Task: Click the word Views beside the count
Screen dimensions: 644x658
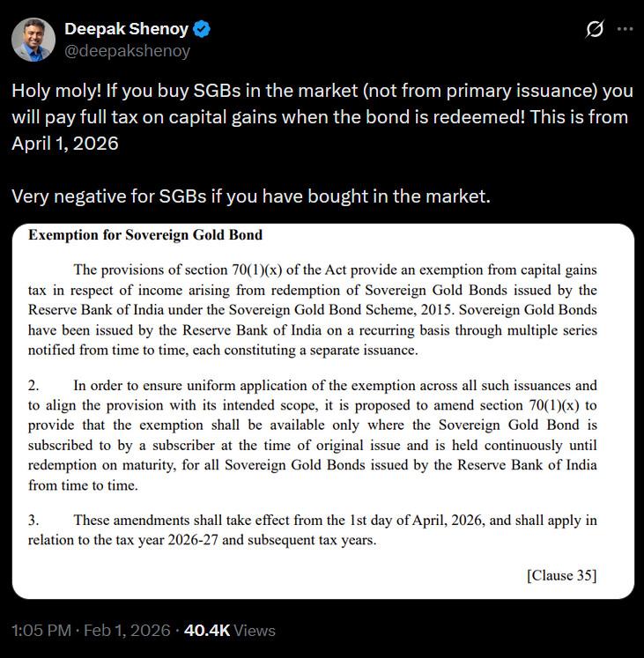Action: pyautogui.click(x=255, y=630)
